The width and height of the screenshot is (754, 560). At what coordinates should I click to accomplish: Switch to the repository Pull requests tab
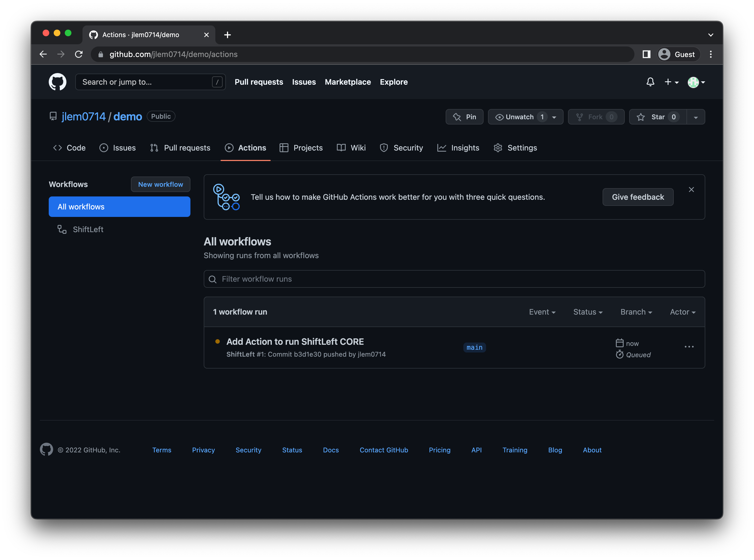[x=180, y=148]
